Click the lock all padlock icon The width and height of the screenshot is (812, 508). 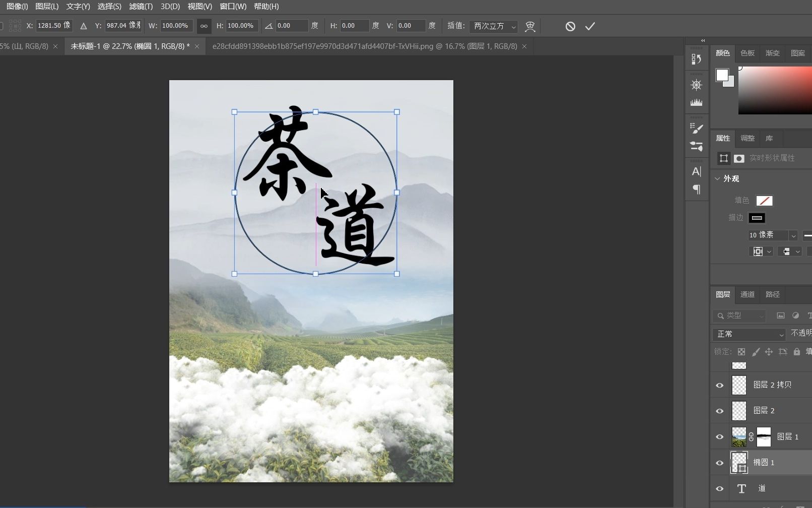tap(796, 352)
